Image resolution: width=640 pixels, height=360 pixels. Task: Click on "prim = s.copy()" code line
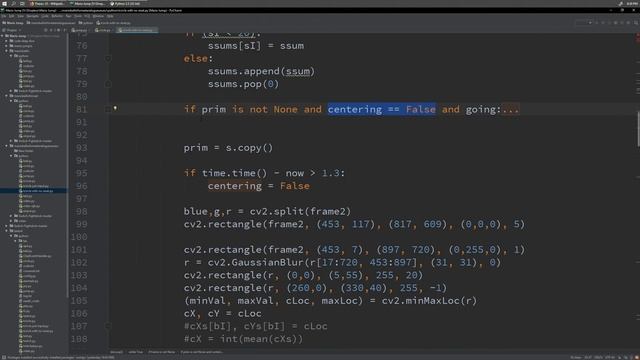(x=228, y=148)
